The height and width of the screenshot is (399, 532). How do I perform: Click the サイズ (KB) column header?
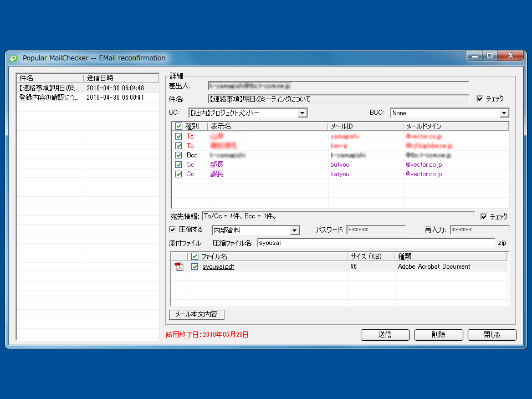tap(371, 257)
